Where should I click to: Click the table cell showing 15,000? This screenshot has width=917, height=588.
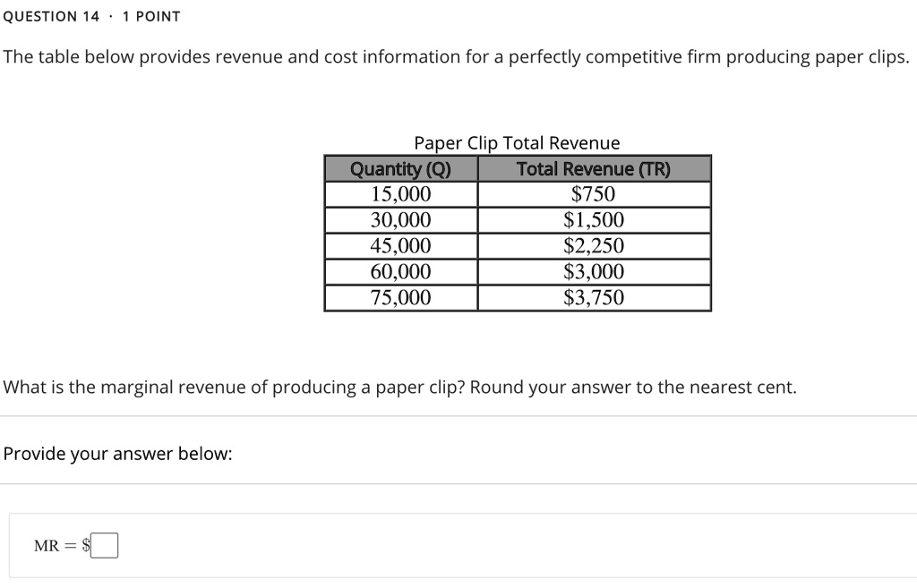(400, 193)
